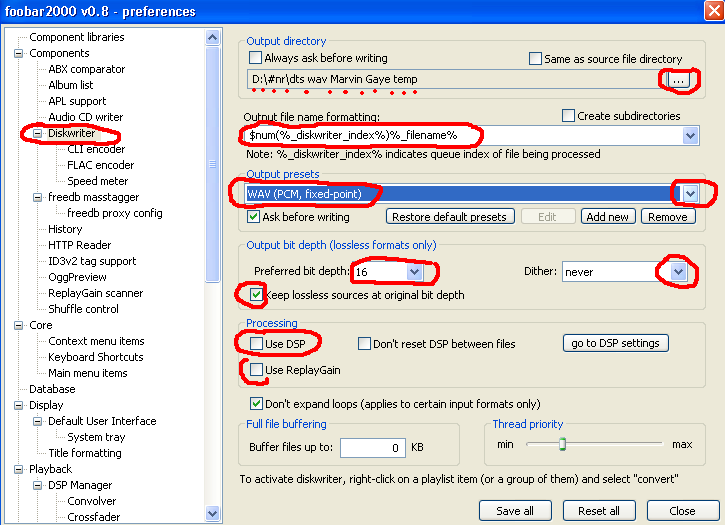The image size is (725, 525).
Task: Open Database preferences
Action: 52,389
